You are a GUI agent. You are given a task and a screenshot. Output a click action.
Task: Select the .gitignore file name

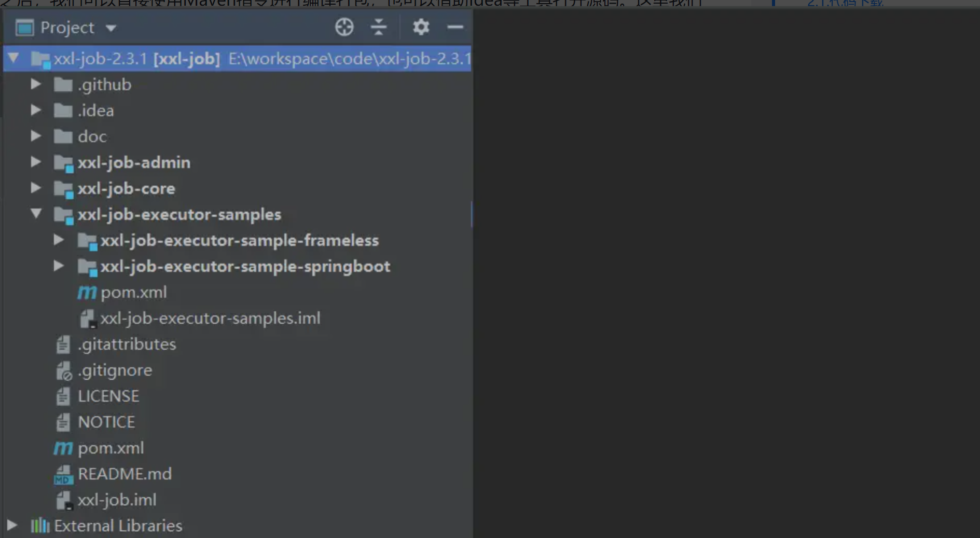tap(115, 370)
